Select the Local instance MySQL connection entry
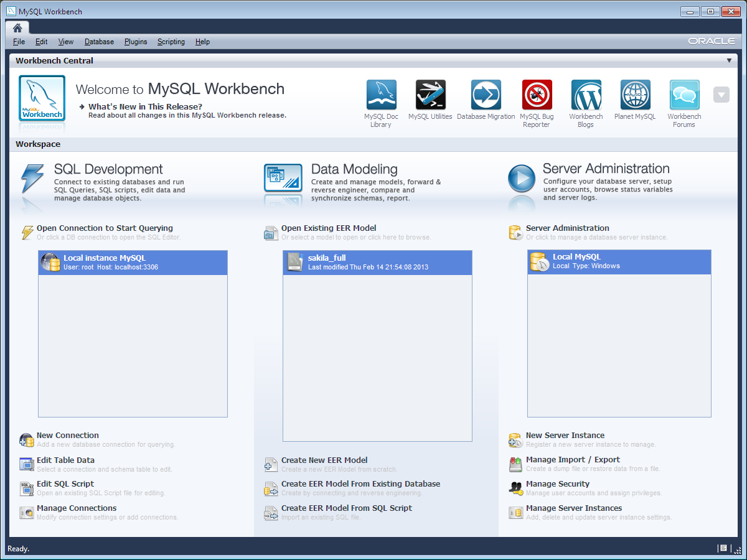This screenshot has height=560, width=747. tap(133, 263)
